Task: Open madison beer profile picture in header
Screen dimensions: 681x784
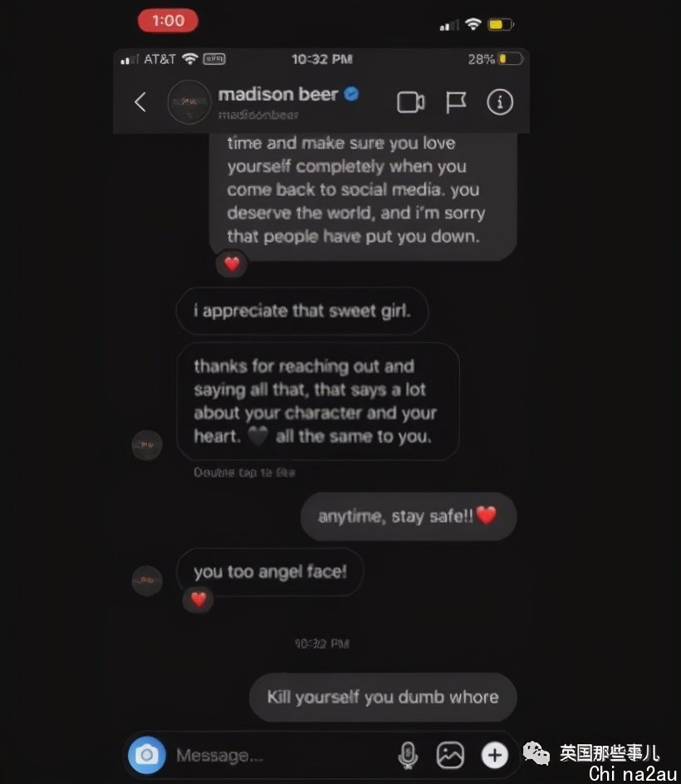Action: (189, 102)
